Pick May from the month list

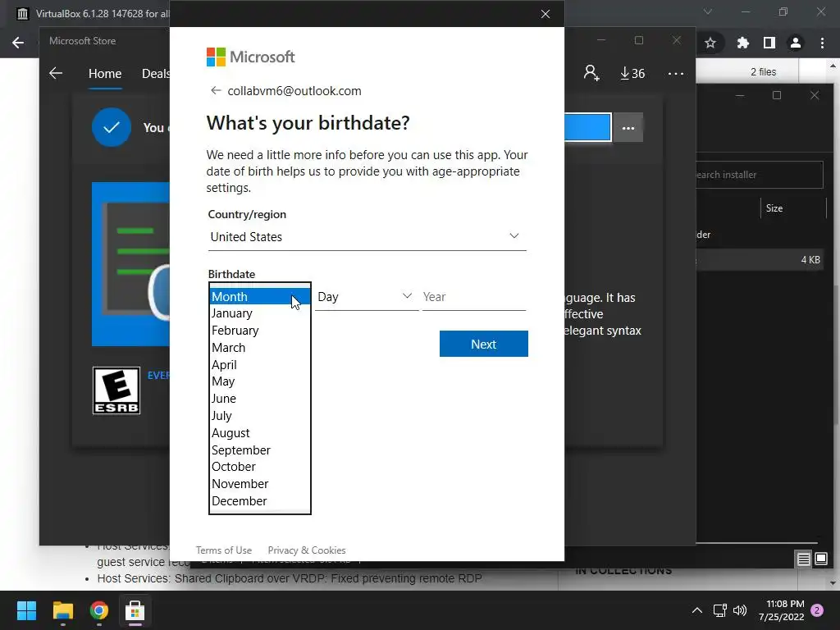(x=259, y=381)
